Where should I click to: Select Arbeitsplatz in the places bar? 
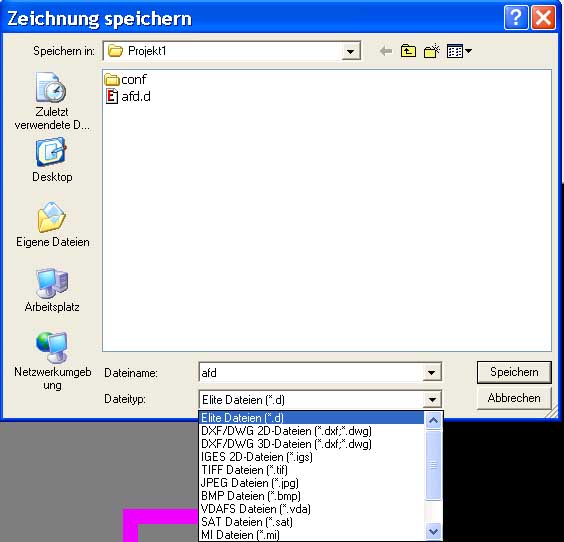52,290
